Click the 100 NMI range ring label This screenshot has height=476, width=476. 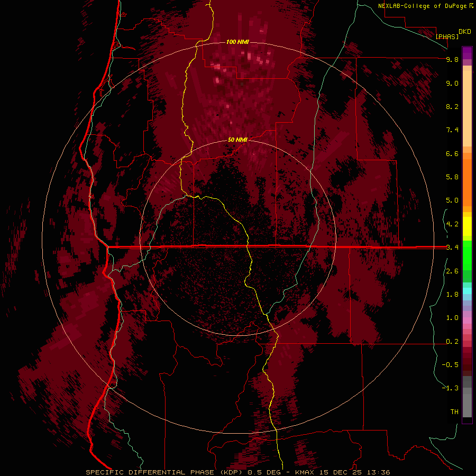(237, 42)
